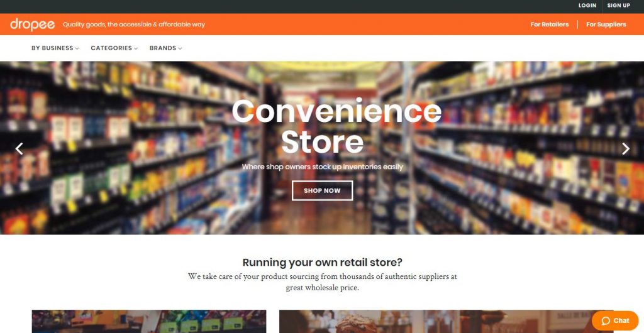Open the For Suppliers page

(606, 25)
